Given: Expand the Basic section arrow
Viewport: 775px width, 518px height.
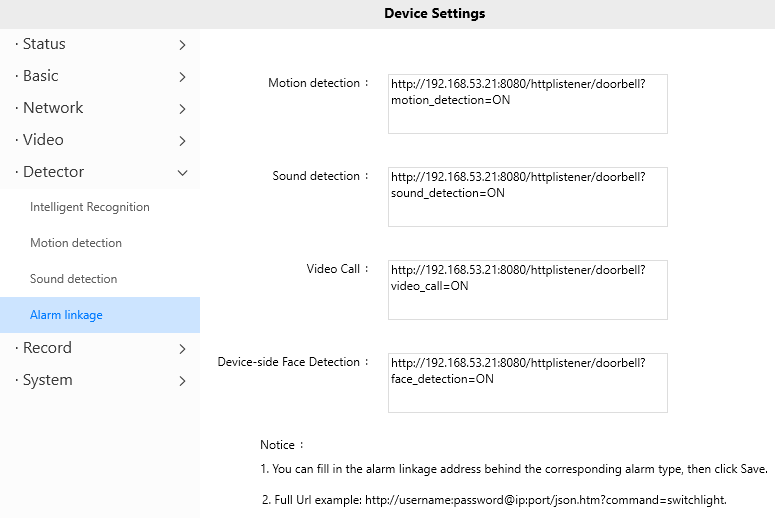Looking at the screenshot, I should 182,77.
